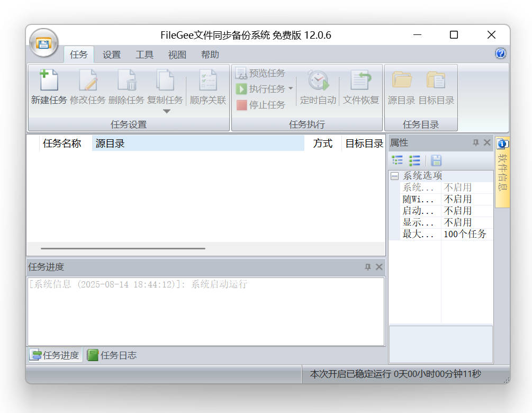The height and width of the screenshot is (413, 532).
Task: Click the 目标目录 column header
Action: pos(364,143)
